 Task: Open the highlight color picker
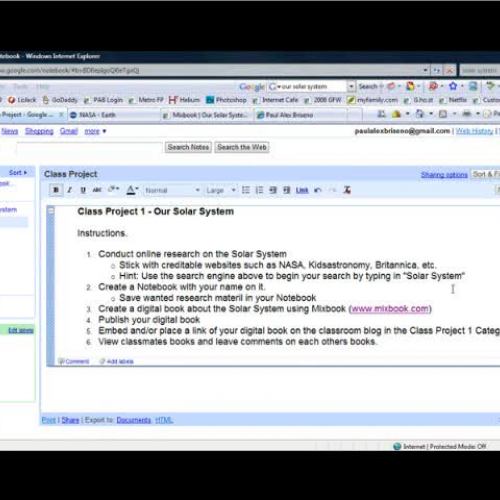(x=113, y=190)
